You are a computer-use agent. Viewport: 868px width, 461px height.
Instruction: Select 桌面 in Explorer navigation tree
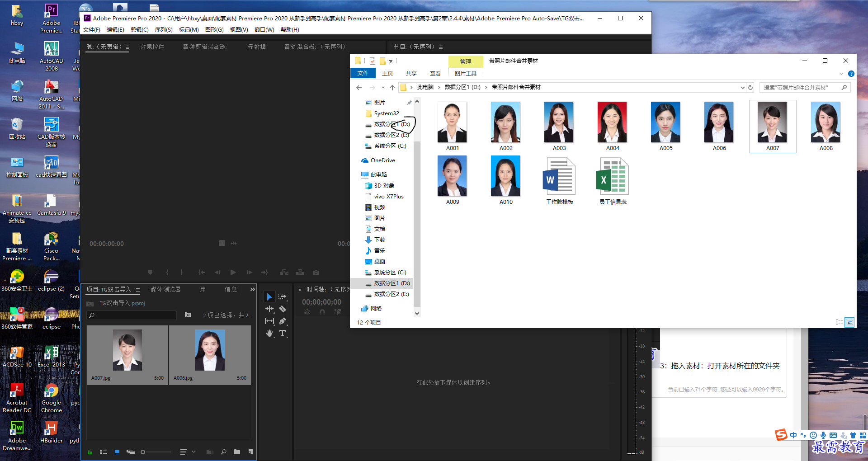tap(380, 261)
